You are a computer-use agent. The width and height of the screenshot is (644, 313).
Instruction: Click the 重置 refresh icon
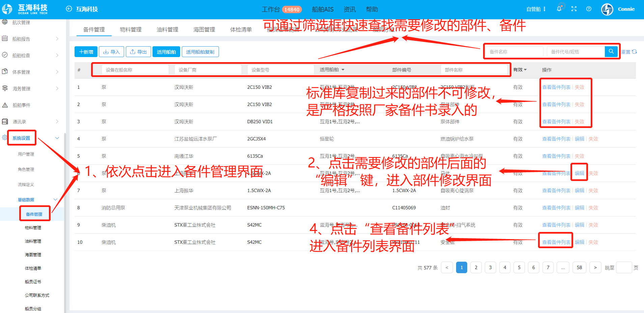coord(635,52)
